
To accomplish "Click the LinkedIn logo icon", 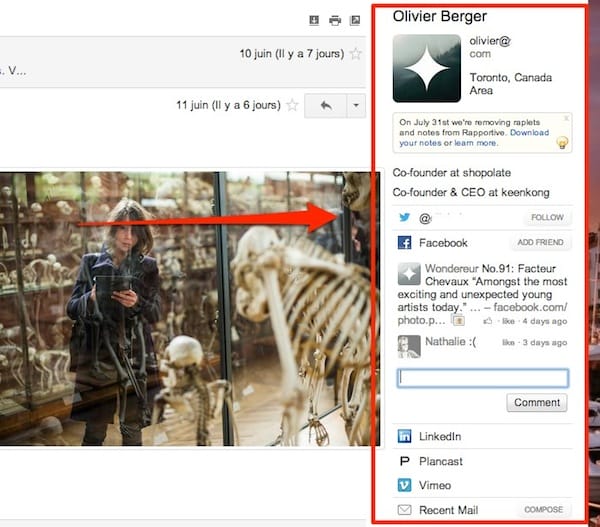I will click(404, 436).
